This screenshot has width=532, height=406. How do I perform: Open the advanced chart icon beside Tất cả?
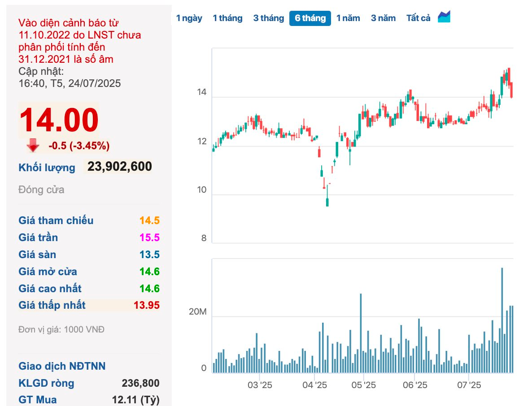(444, 17)
